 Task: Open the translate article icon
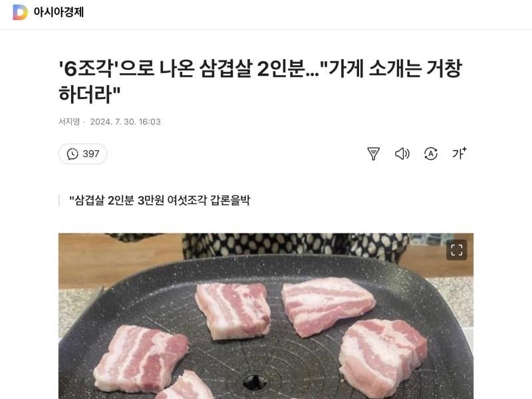(x=430, y=154)
